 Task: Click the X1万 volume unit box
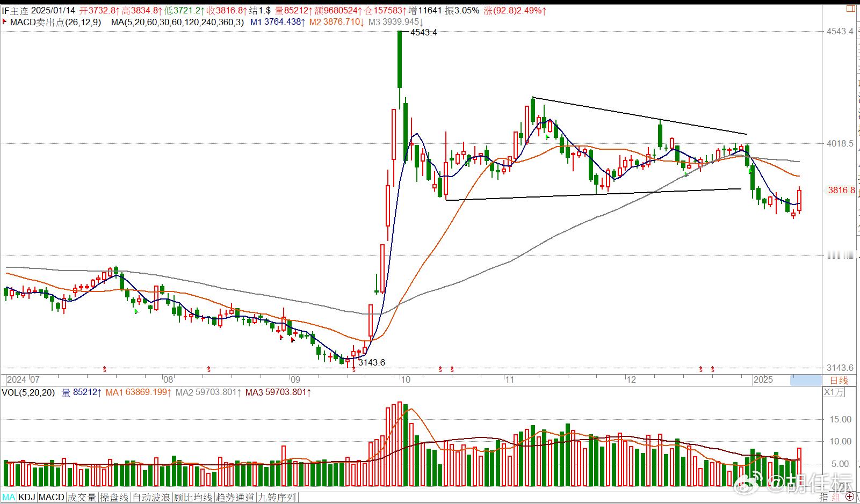point(834,392)
